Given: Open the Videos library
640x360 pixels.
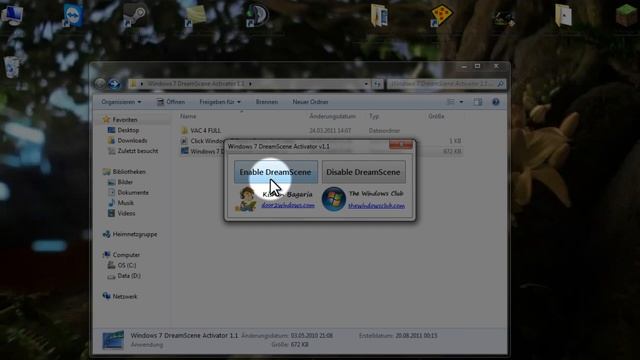Looking at the screenshot, I should tap(126, 213).
